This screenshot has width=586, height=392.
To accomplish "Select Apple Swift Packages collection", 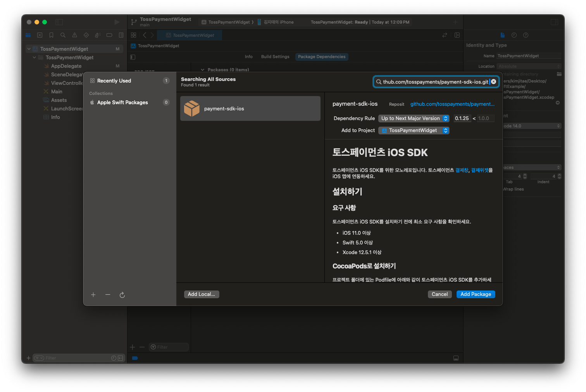I will pyautogui.click(x=129, y=102).
